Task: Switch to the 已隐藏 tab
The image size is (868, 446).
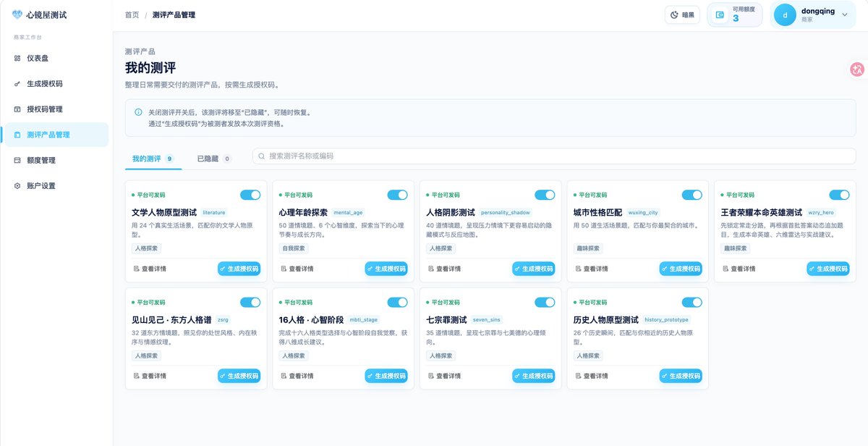Action: 214,159
